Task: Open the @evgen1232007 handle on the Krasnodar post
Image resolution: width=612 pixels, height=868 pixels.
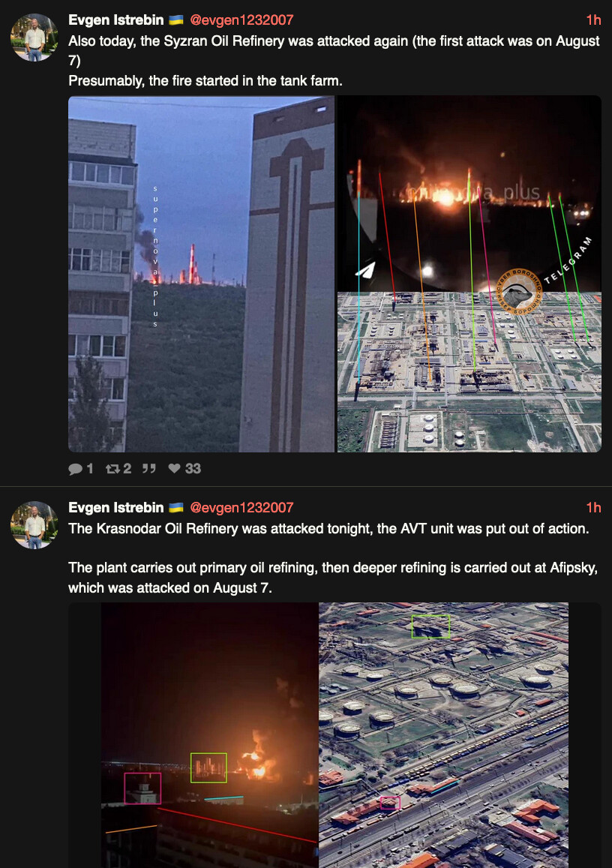Action: tap(241, 508)
